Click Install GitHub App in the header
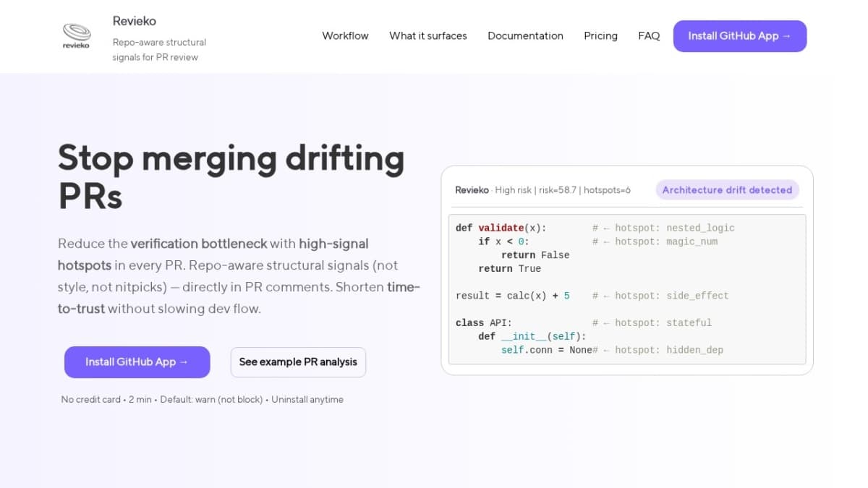The width and height of the screenshot is (868, 488). pyautogui.click(x=739, y=35)
